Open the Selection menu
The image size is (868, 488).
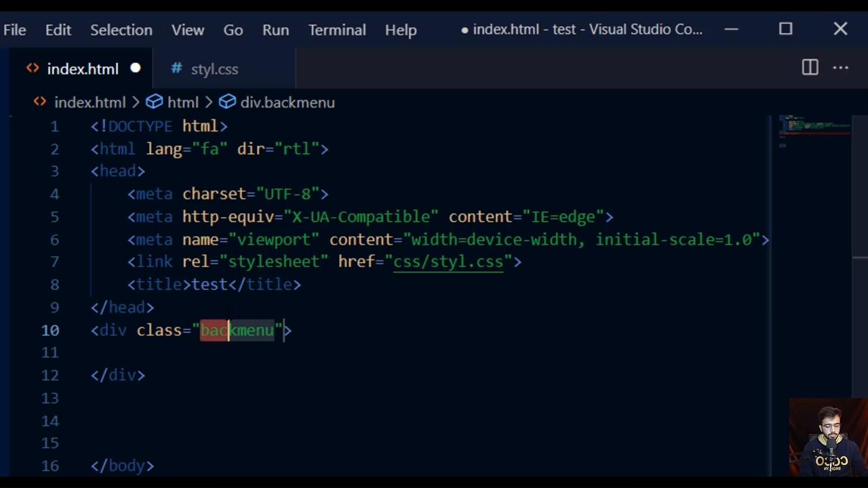coord(121,30)
